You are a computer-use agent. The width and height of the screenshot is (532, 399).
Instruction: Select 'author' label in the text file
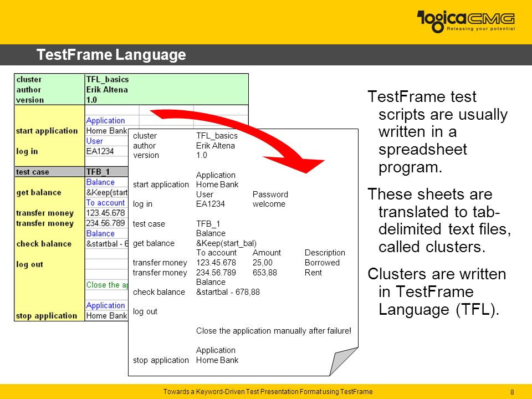point(144,146)
